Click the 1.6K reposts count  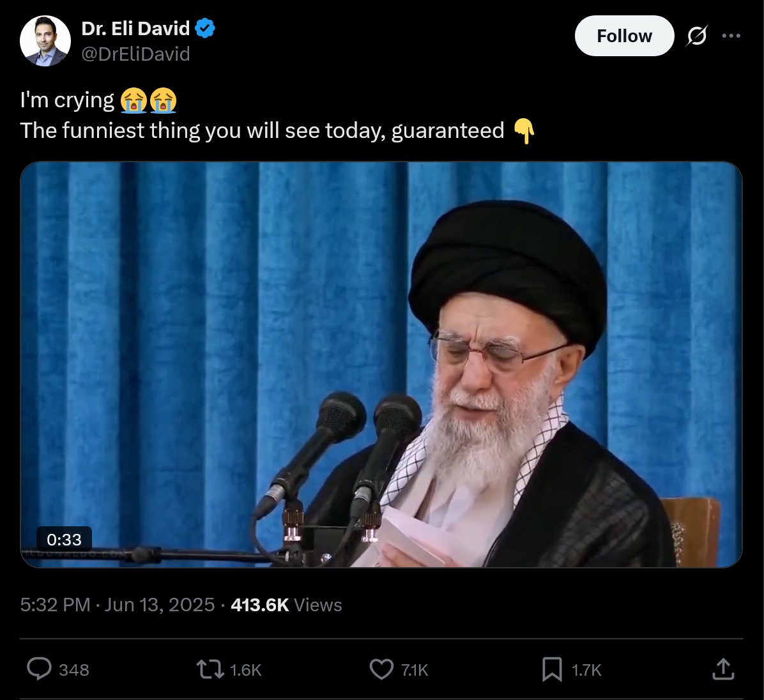click(245, 670)
